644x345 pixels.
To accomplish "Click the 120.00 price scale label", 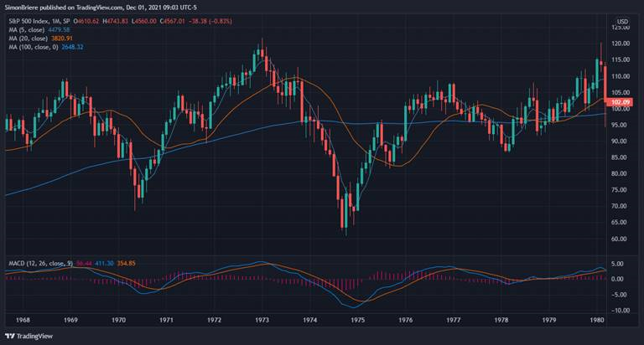I will [622, 44].
